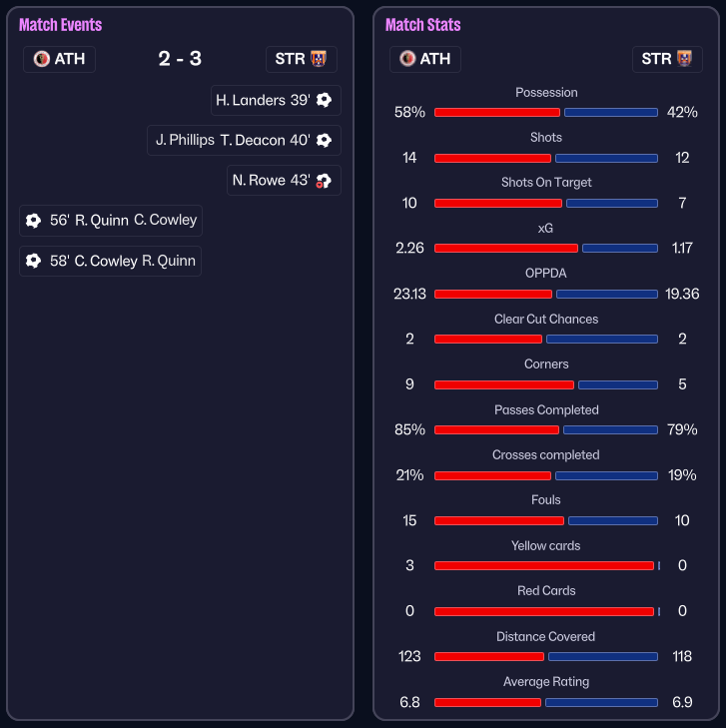Click the red ATH xG bar
This screenshot has height=728, width=726.
[505, 248]
